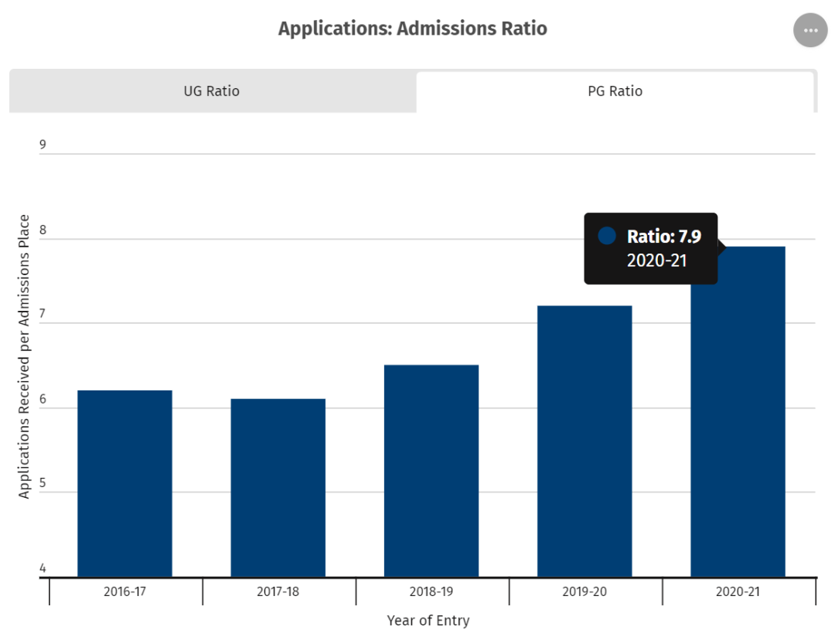Click the 2016-17 bar
The image size is (835, 644).
124,484
